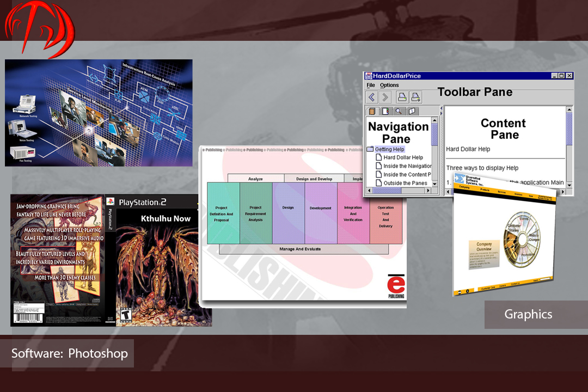The width and height of the screenshot is (588, 392).
Task: Click the Graphics label box
Action: (536, 314)
